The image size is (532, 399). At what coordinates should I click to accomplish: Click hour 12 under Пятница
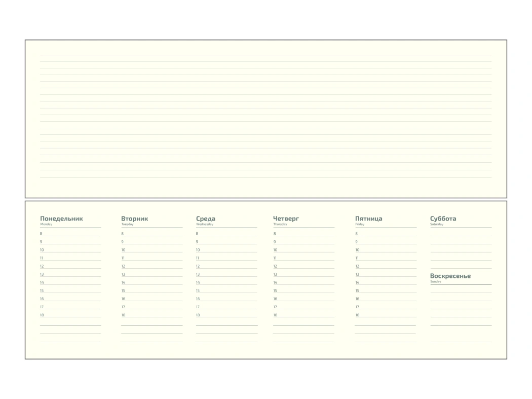[x=357, y=266]
